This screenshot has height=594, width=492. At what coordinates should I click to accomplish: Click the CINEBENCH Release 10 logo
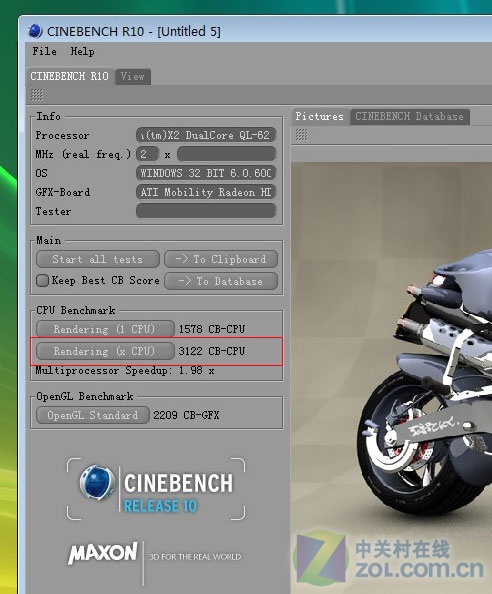[156, 489]
